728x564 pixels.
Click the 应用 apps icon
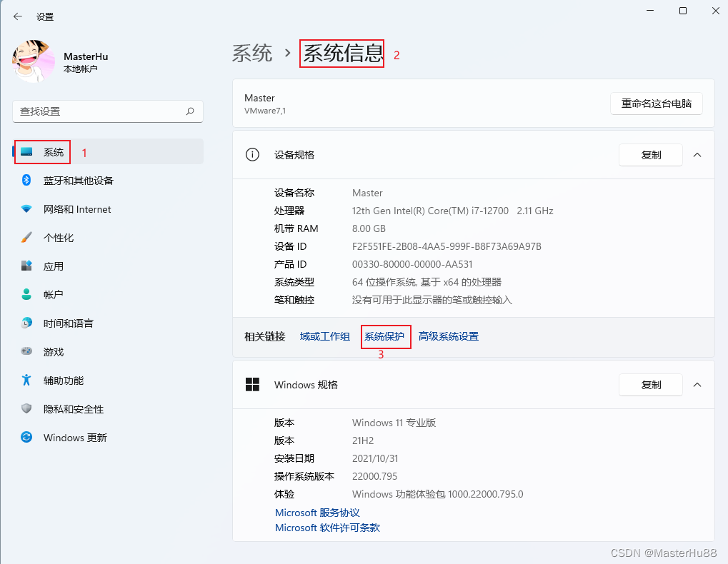click(26, 266)
